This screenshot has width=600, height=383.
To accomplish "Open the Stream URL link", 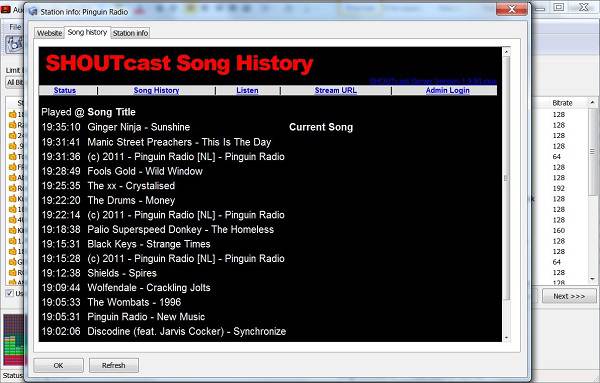I will click(x=336, y=90).
